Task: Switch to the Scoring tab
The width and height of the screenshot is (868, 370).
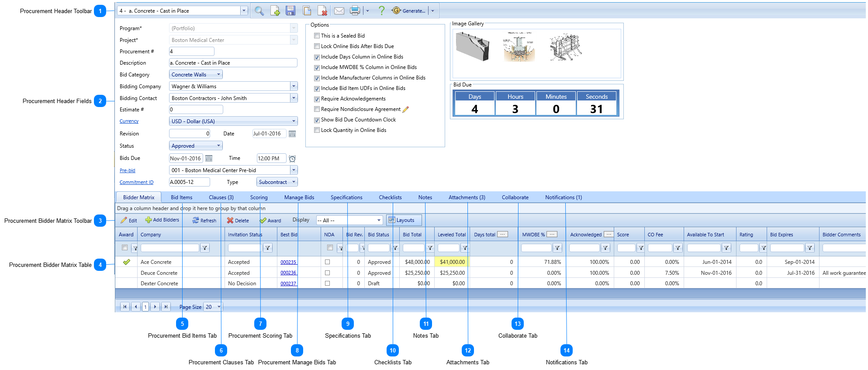Action: (259, 197)
